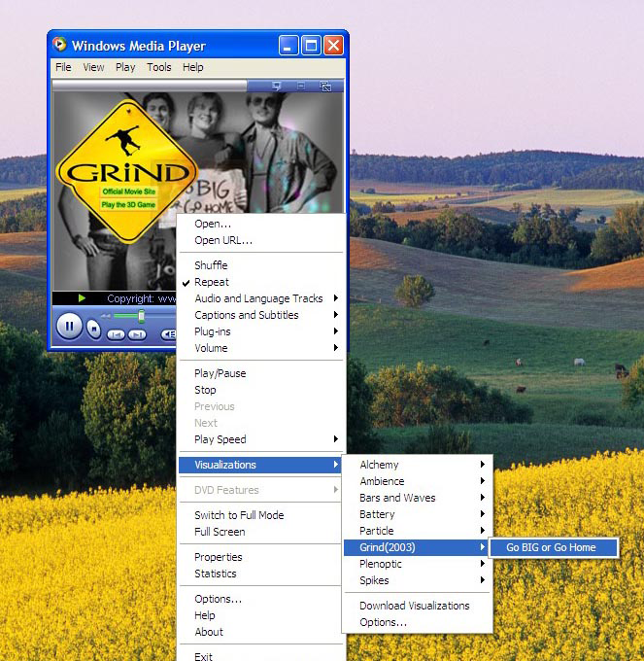The width and height of the screenshot is (644, 661).
Task: Skip to next track button in player
Action: click(x=137, y=334)
